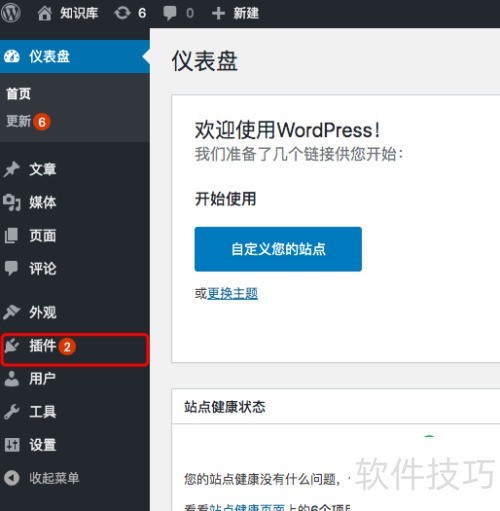This screenshot has height=511, width=500.
Task: Collapse sidebar via 收起菜单 text
Action: pos(54,478)
